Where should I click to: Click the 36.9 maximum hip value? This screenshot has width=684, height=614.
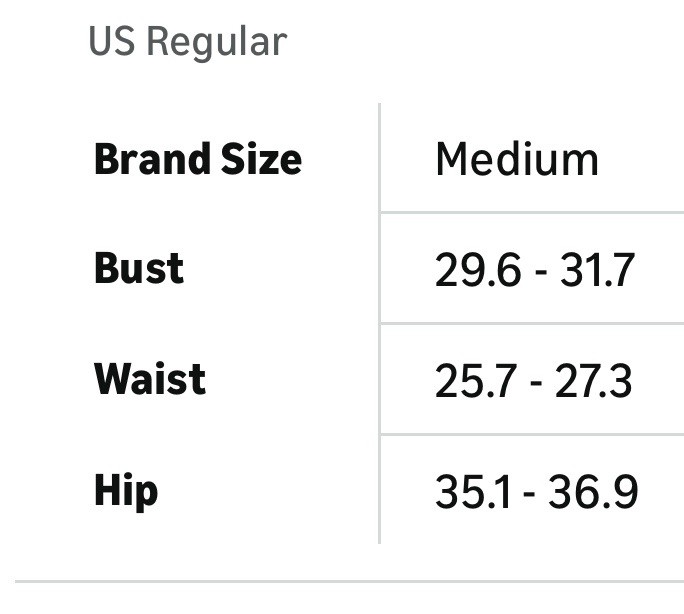(593, 492)
